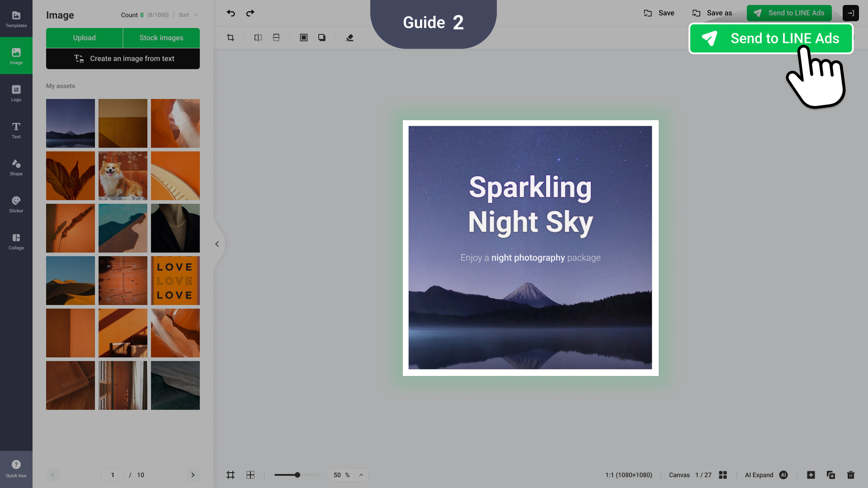This screenshot has height=488, width=868.
Task: Start the Quick tour help
Action: (16, 469)
